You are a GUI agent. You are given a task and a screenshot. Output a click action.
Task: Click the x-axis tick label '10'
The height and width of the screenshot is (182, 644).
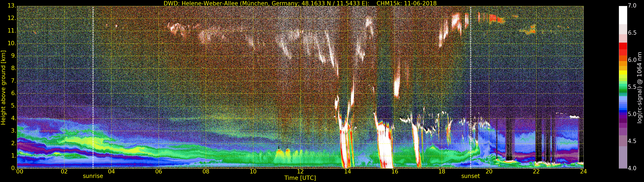253,172
